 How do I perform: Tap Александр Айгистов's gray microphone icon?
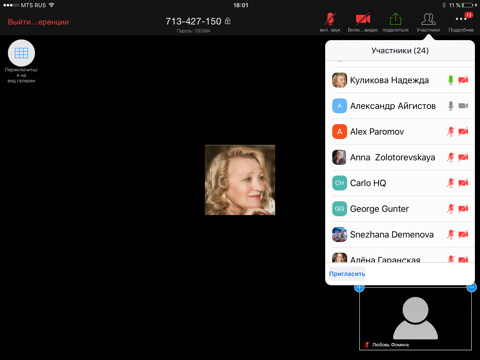pos(451,106)
